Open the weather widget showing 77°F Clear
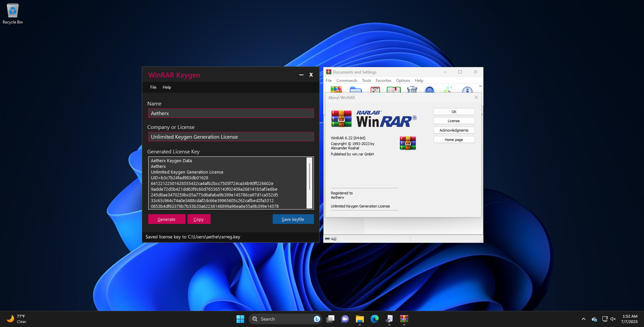The image size is (644, 327). [17, 319]
